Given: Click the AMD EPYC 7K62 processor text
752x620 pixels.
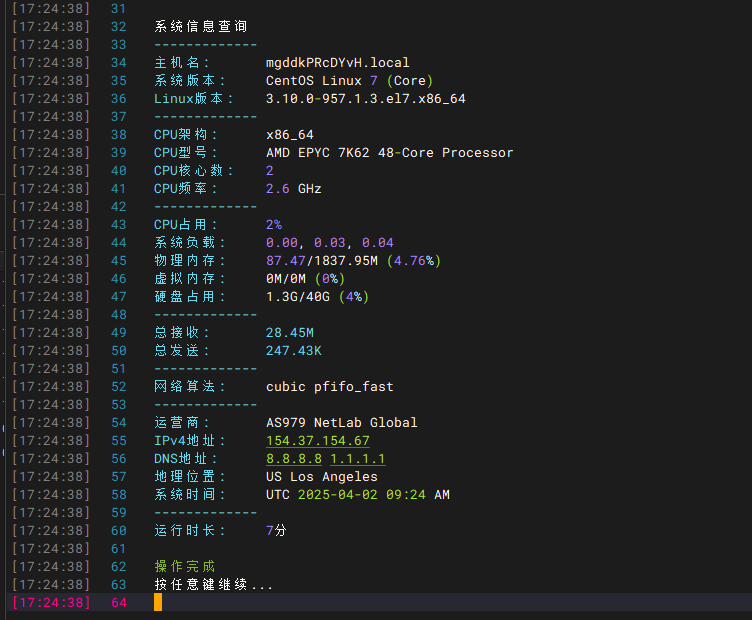Looking at the screenshot, I should (389, 153).
